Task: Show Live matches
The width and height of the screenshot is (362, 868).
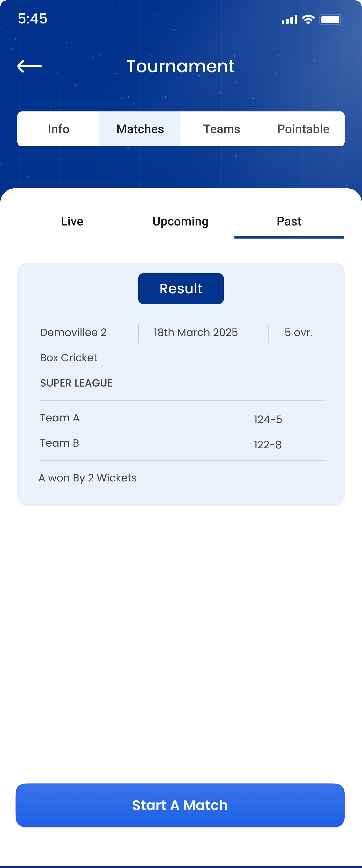Action: tap(72, 221)
